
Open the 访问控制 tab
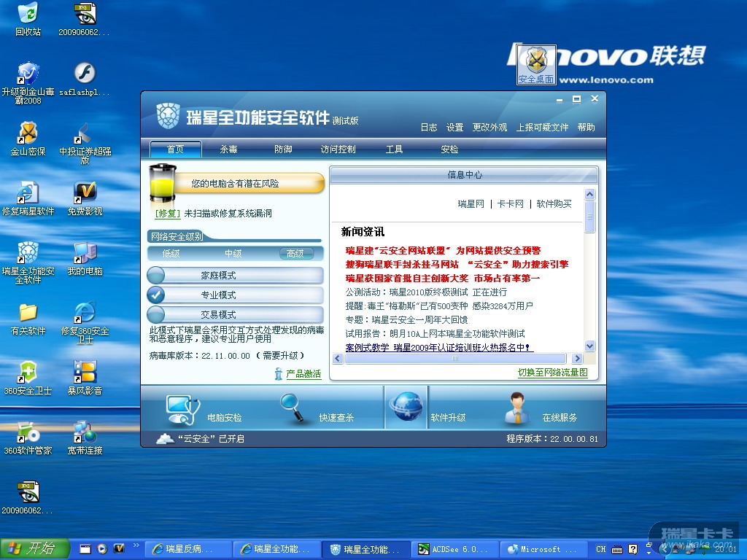(x=338, y=149)
